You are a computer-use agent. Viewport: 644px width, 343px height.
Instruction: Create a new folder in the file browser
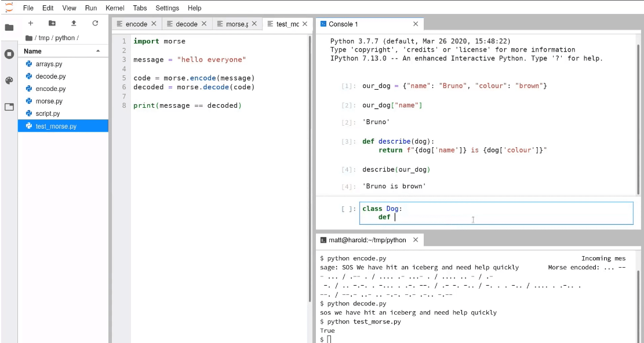(x=52, y=23)
